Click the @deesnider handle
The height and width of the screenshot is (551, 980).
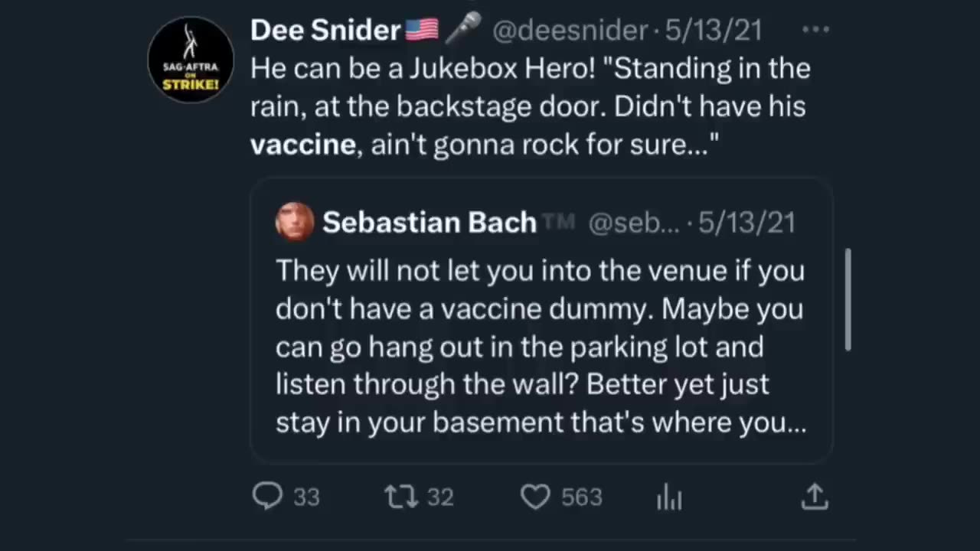570,30
